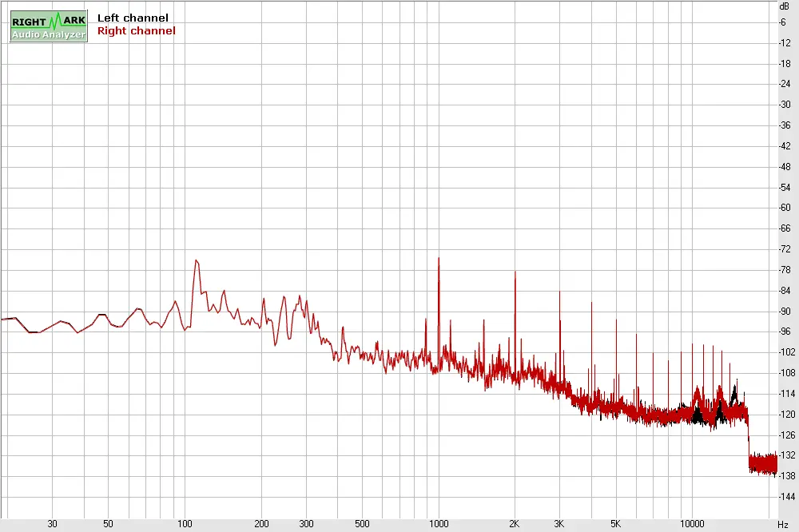This screenshot has height=532, width=799.
Task: Click the -48 dB axis value
Action: click(x=785, y=167)
